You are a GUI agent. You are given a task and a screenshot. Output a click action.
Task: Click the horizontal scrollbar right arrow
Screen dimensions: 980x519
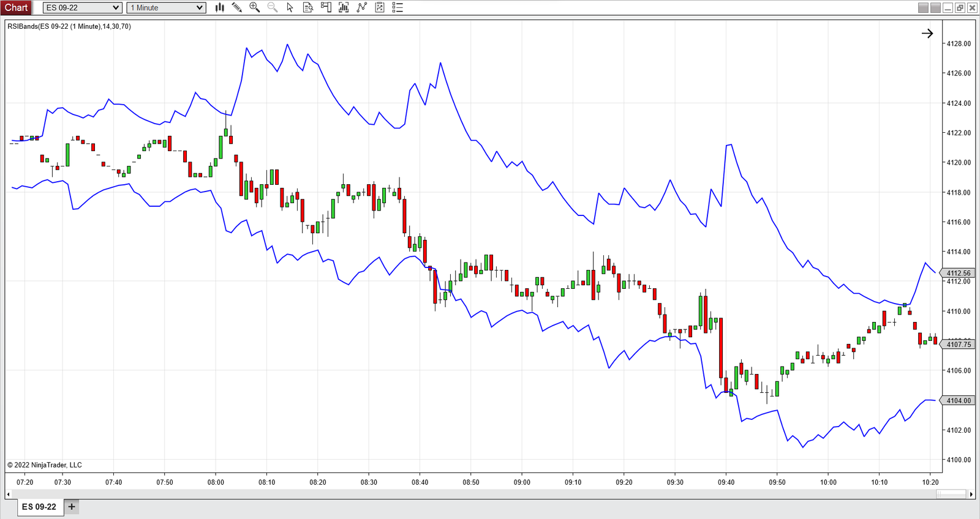tap(971, 494)
